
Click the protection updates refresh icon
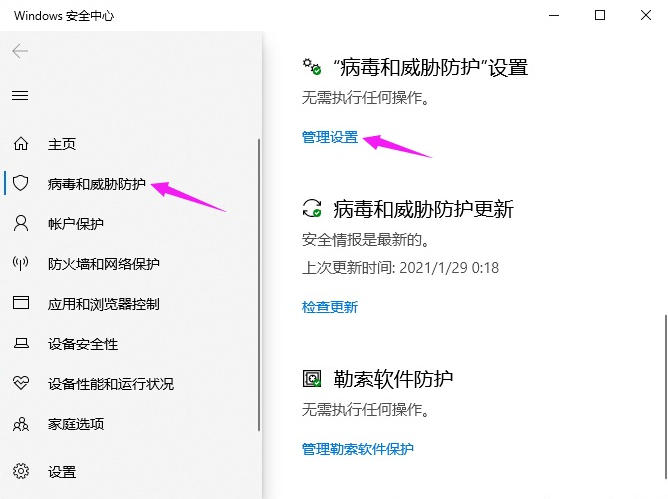pyautogui.click(x=313, y=209)
